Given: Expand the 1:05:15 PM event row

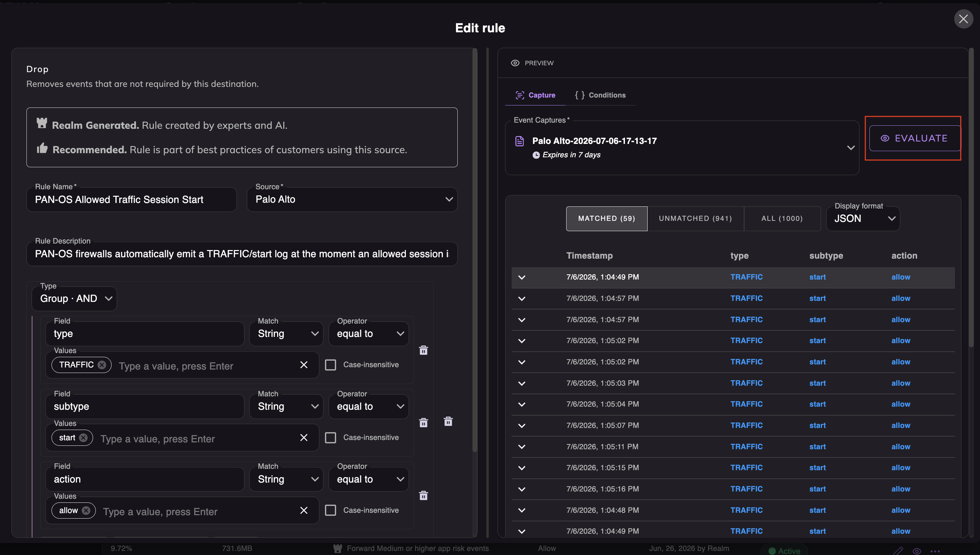Looking at the screenshot, I should pos(522,468).
